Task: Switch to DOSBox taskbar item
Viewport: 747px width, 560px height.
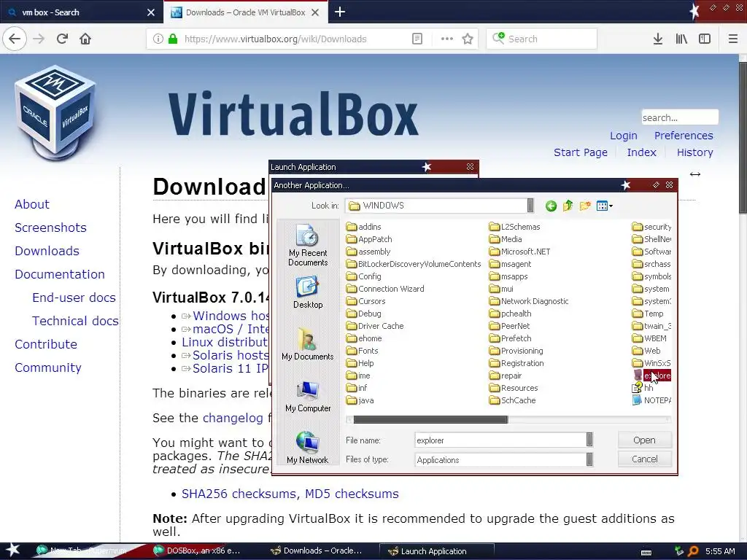Action: coord(196,551)
